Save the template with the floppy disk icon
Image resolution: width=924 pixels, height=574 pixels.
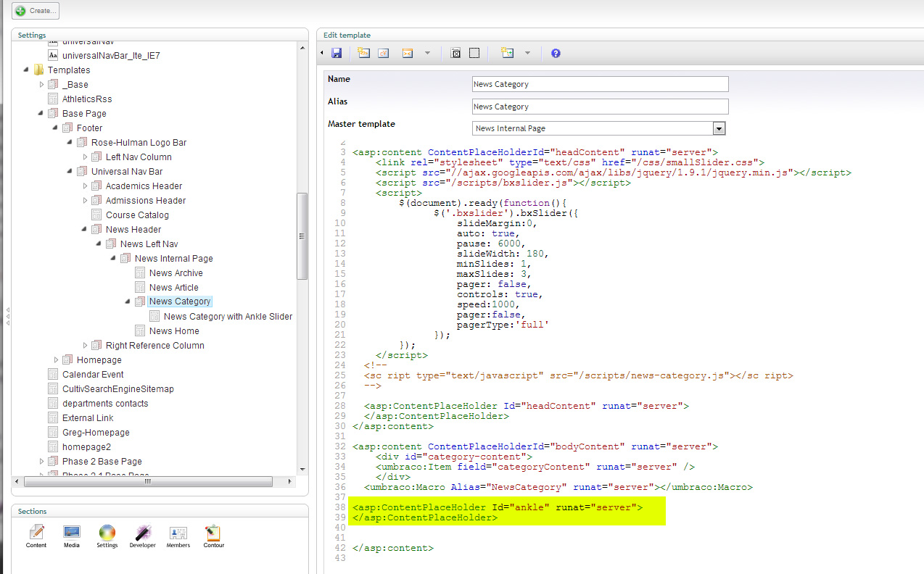tap(337, 53)
